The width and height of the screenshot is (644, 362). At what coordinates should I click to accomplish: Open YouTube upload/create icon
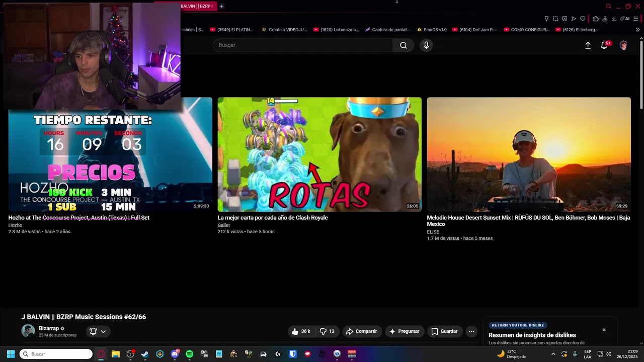588,45
